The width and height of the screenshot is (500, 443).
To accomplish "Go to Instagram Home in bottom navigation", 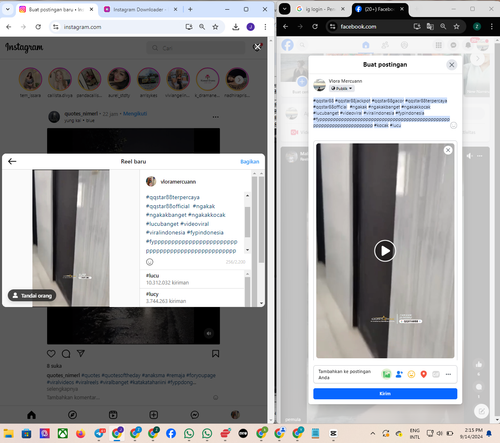I will click(x=32, y=415).
